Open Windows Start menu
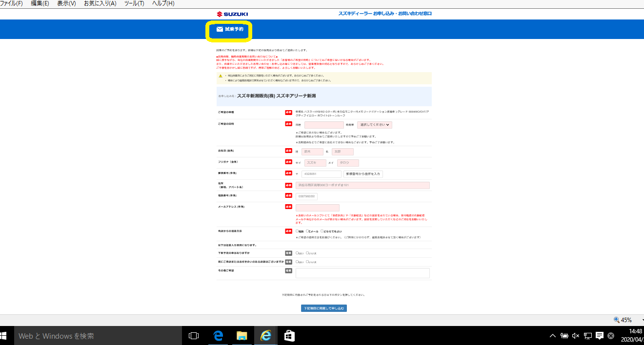644x345 pixels. tap(4, 336)
